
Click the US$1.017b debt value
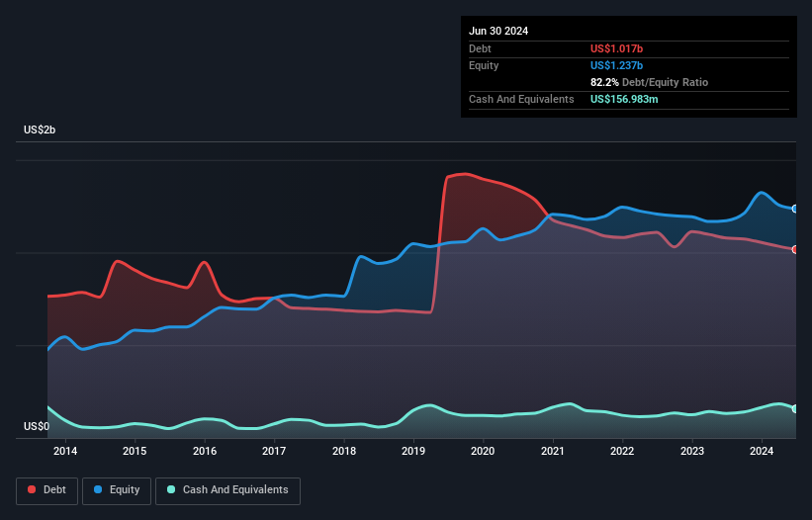pos(616,48)
